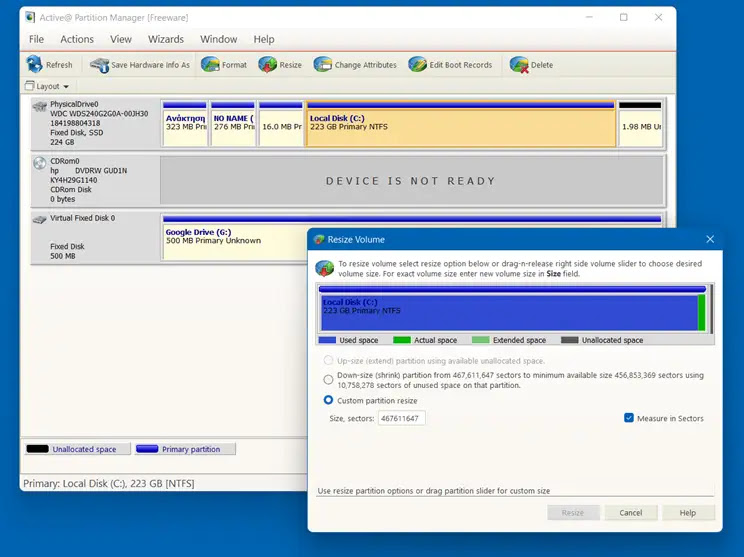Click the Delete partition icon
Screen dimensions: 744x557
pos(519,65)
